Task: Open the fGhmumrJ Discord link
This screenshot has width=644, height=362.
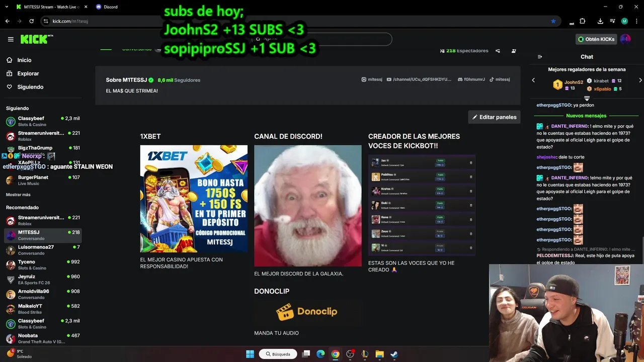Action: [471, 79]
